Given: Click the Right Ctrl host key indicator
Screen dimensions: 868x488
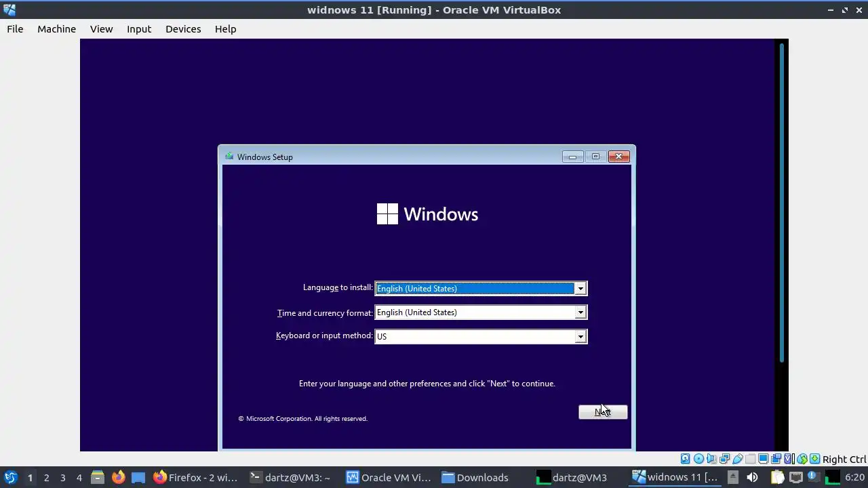Looking at the screenshot, I should (844, 459).
